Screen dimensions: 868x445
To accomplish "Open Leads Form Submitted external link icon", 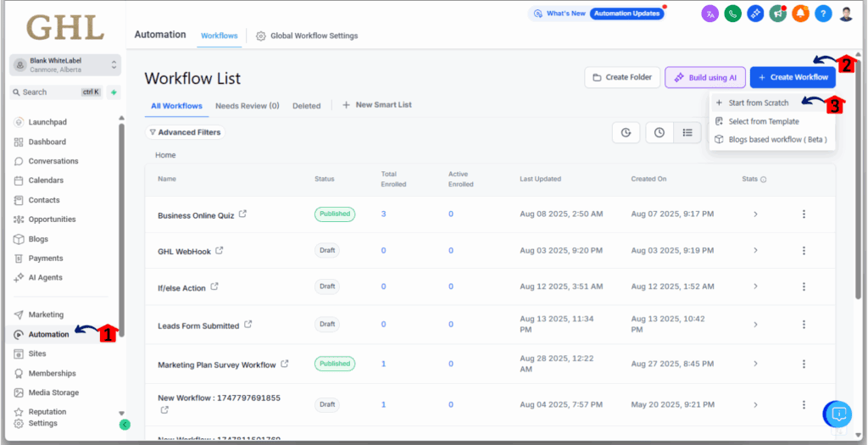I will pyautogui.click(x=248, y=325).
